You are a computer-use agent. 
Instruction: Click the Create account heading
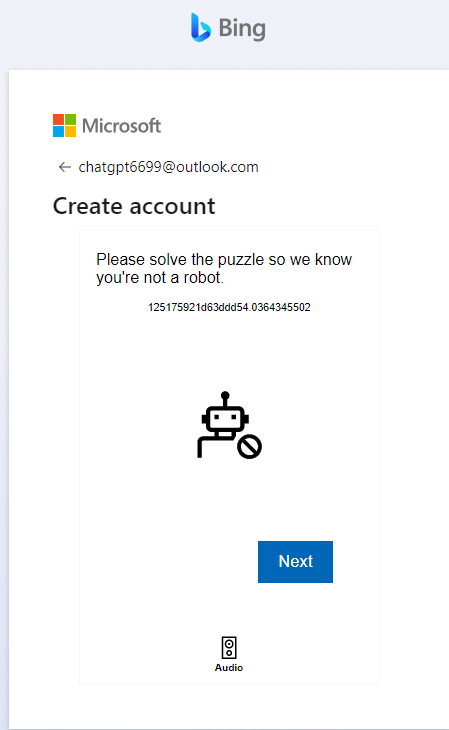[134, 206]
